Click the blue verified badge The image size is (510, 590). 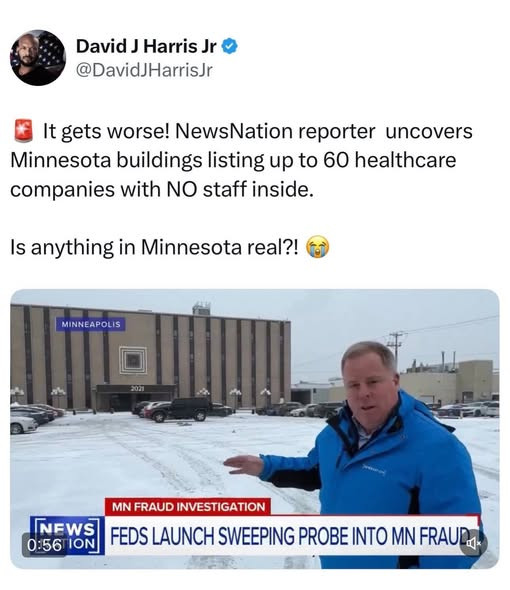229,46
